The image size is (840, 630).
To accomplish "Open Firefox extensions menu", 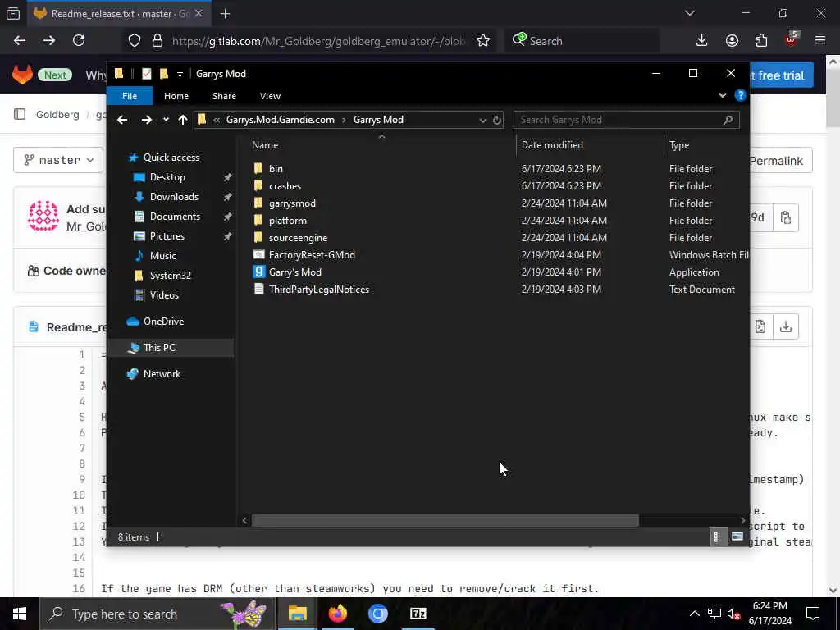I will (x=760, y=40).
